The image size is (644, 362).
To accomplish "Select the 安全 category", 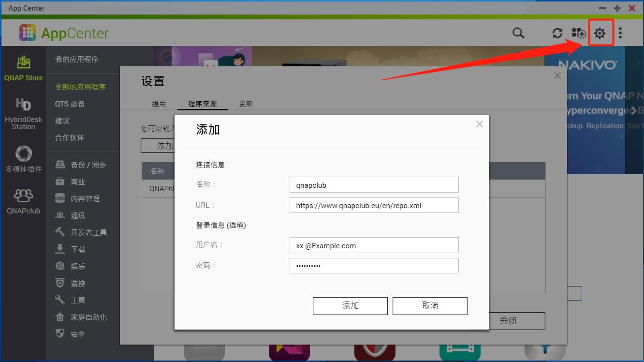I will click(x=77, y=334).
